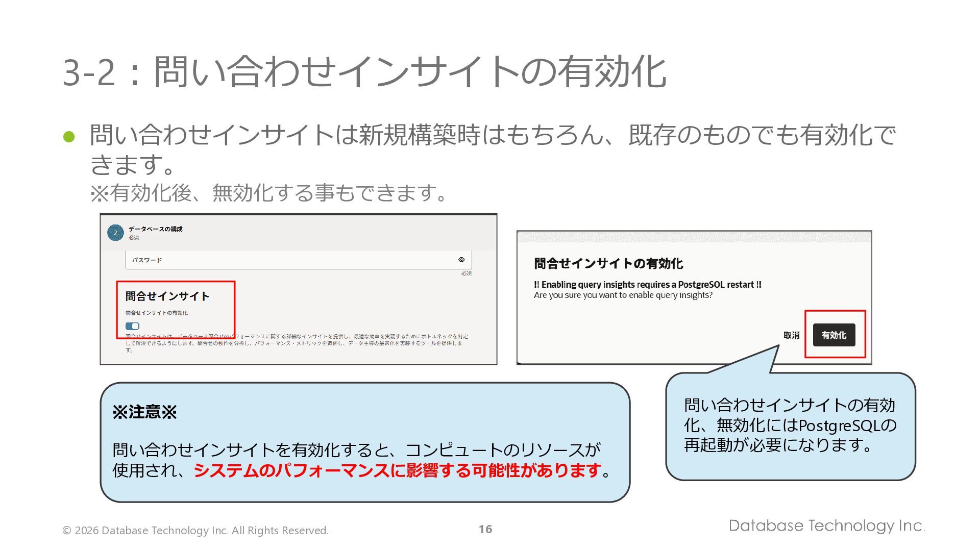Toggle the 問合せインサイトの有効化 switch

click(132, 326)
